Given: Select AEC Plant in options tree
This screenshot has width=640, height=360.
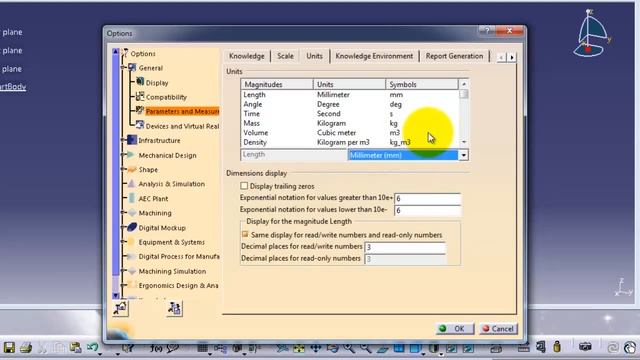Looking at the screenshot, I should [x=153, y=198].
